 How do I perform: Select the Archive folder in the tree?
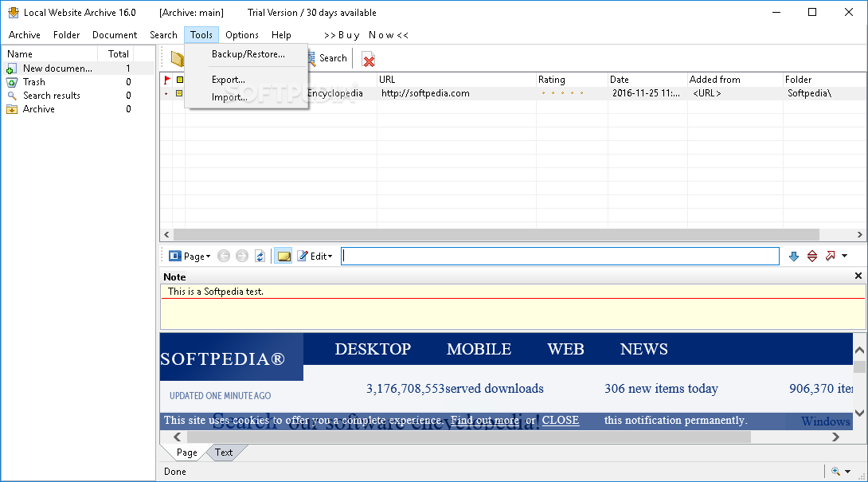click(39, 109)
